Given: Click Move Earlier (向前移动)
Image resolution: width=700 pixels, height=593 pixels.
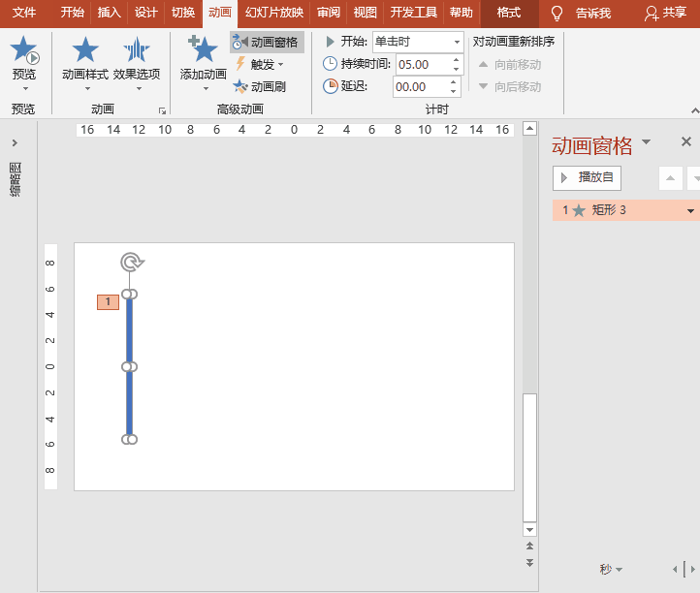Looking at the screenshot, I should [510, 65].
